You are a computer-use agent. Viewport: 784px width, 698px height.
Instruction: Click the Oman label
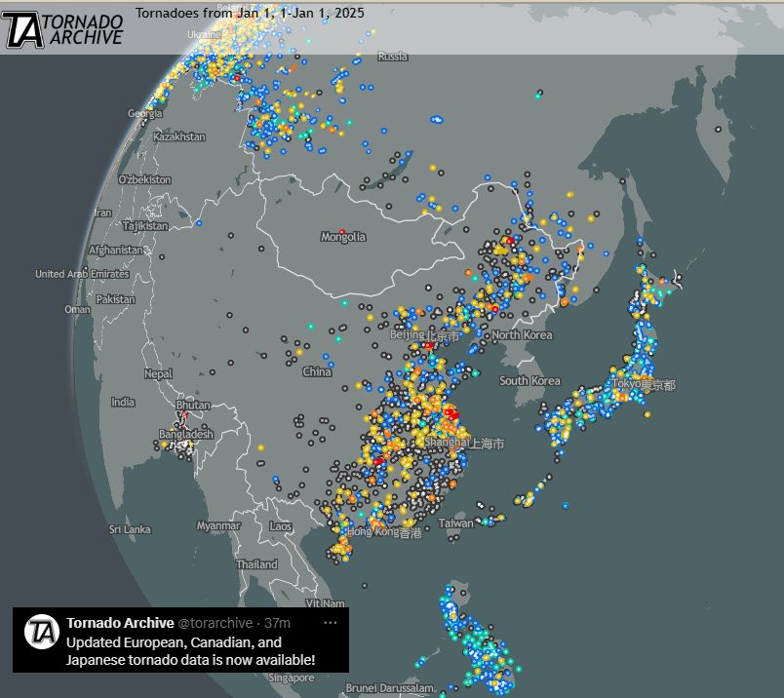tap(77, 309)
